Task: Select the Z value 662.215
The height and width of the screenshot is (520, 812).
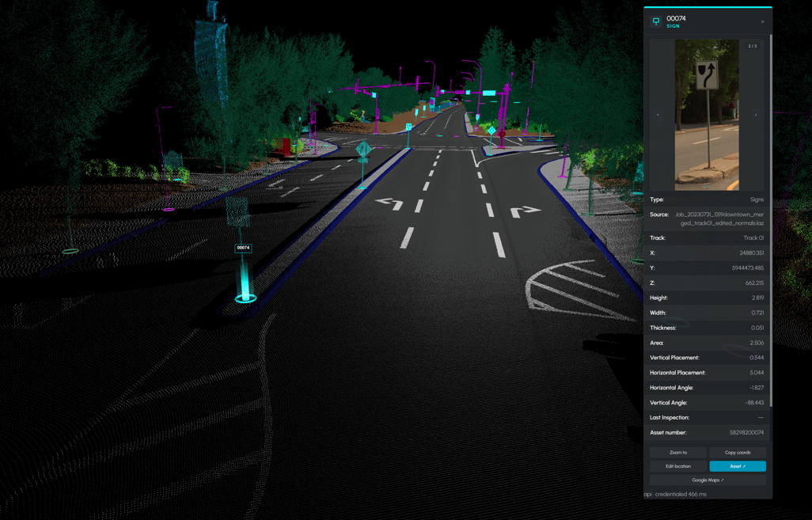Action: [x=754, y=283]
